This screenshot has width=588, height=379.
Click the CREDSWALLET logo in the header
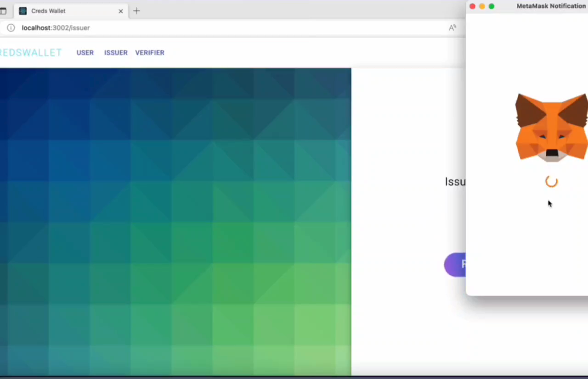tap(30, 53)
